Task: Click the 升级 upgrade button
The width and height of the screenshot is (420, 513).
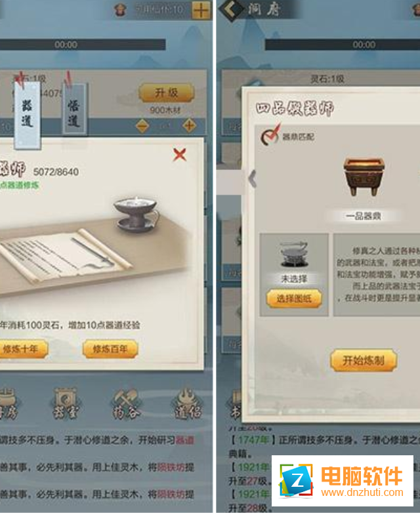Action: coord(166,93)
